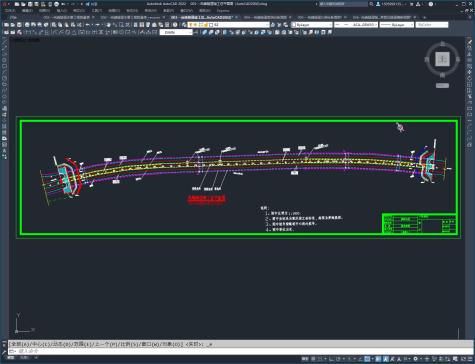
Task: Toggle Snap mode in status bar
Action: 320,359
